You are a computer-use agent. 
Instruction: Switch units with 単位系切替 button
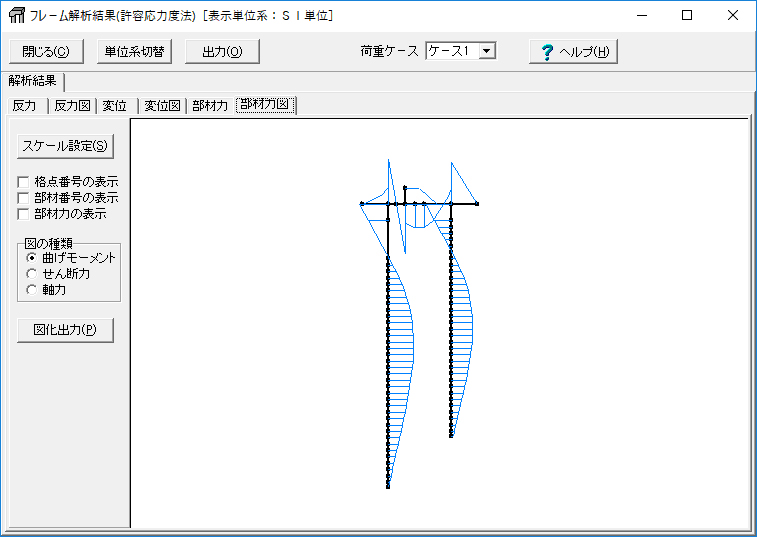[x=134, y=51]
